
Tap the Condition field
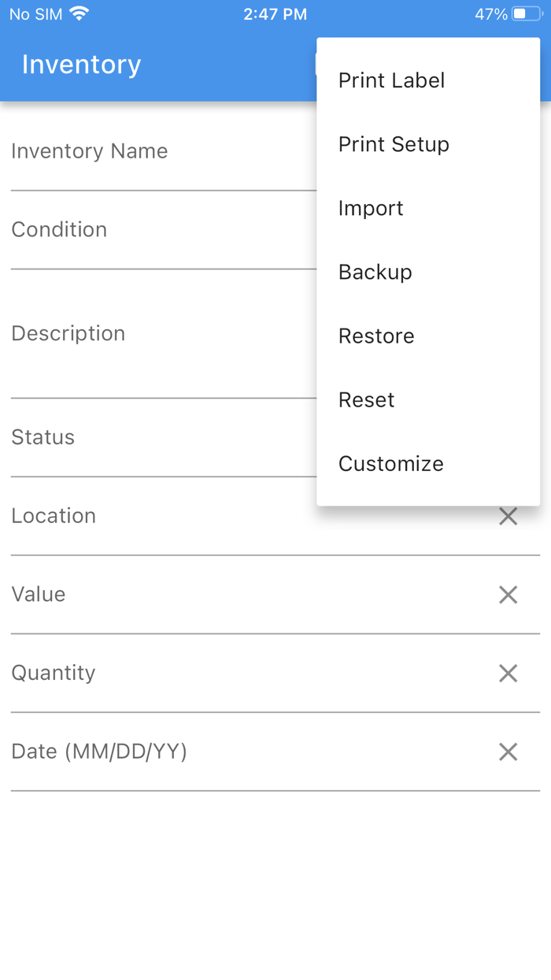tap(157, 231)
